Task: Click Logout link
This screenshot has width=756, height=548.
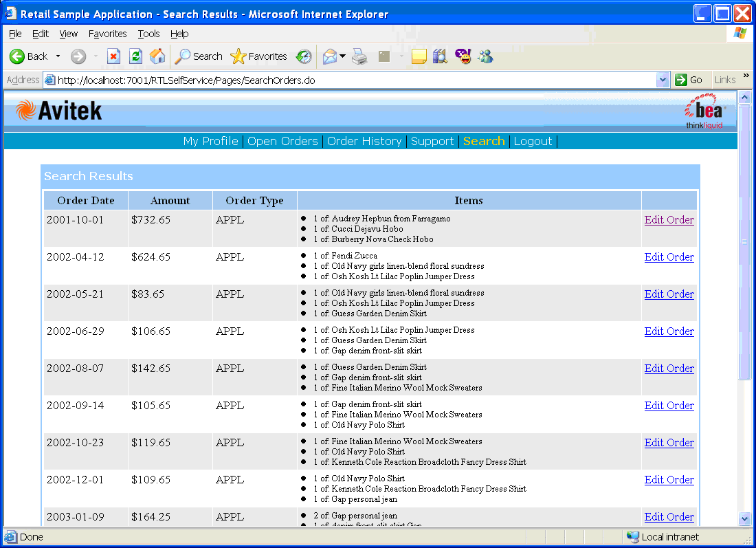Action: coord(533,142)
